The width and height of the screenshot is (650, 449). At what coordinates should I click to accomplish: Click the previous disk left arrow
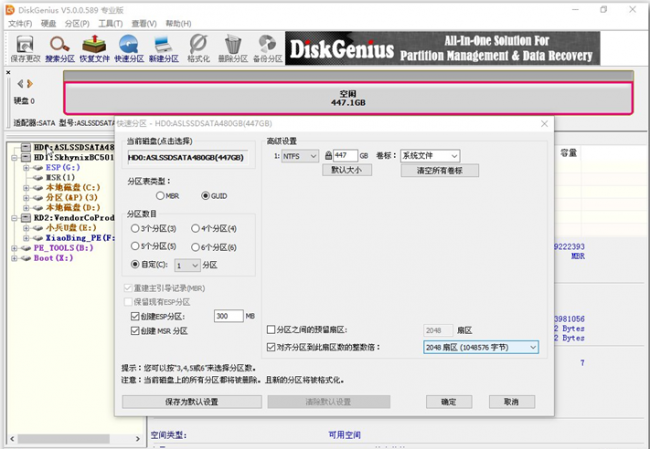pyautogui.click(x=20, y=84)
